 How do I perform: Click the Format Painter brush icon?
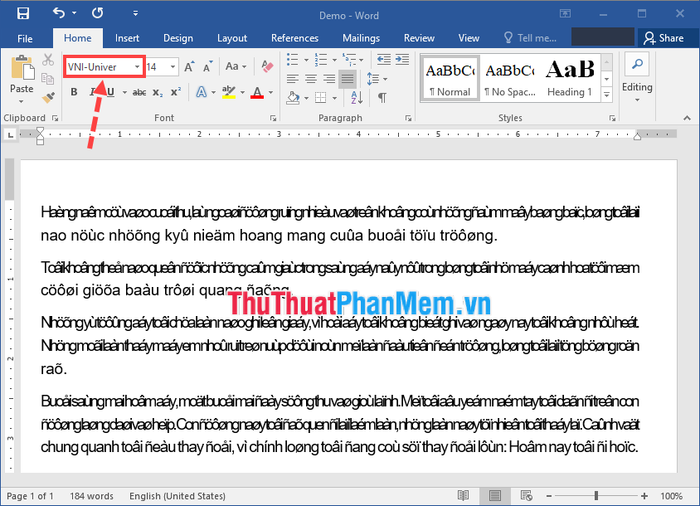pos(49,98)
